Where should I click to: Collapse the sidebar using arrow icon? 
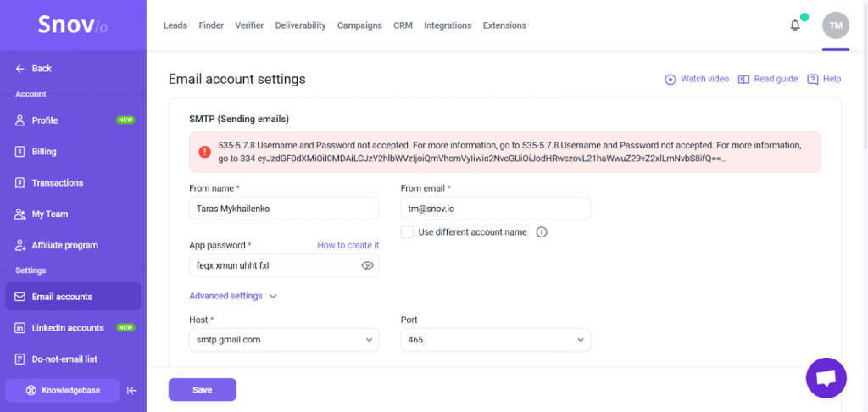pyautogui.click(x=131, y=391)
